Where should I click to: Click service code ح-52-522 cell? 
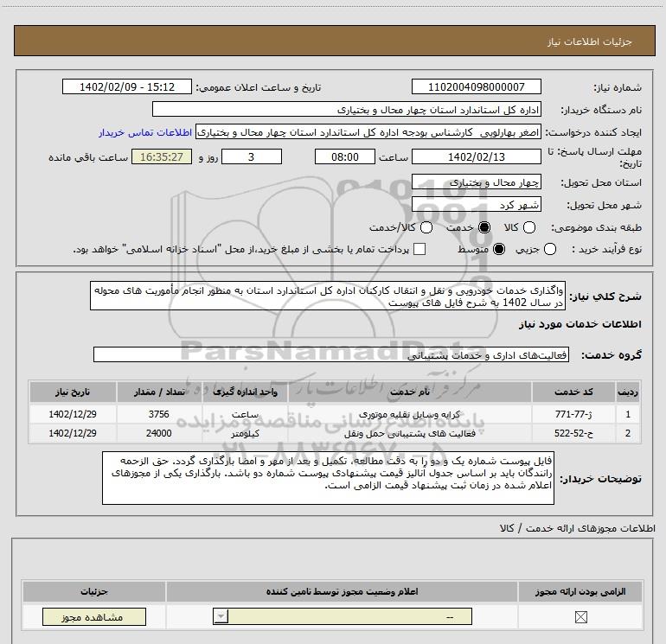(573, 433)
